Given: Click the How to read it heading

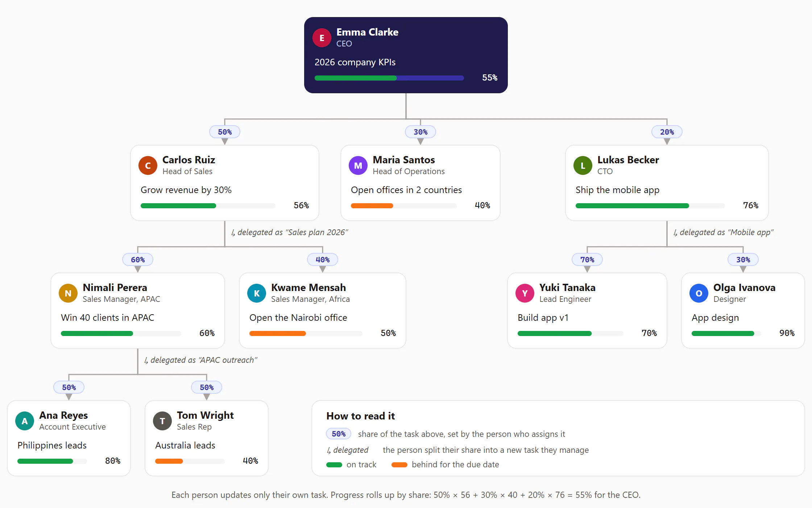Looking at the screenshot, I should [361, 416].
